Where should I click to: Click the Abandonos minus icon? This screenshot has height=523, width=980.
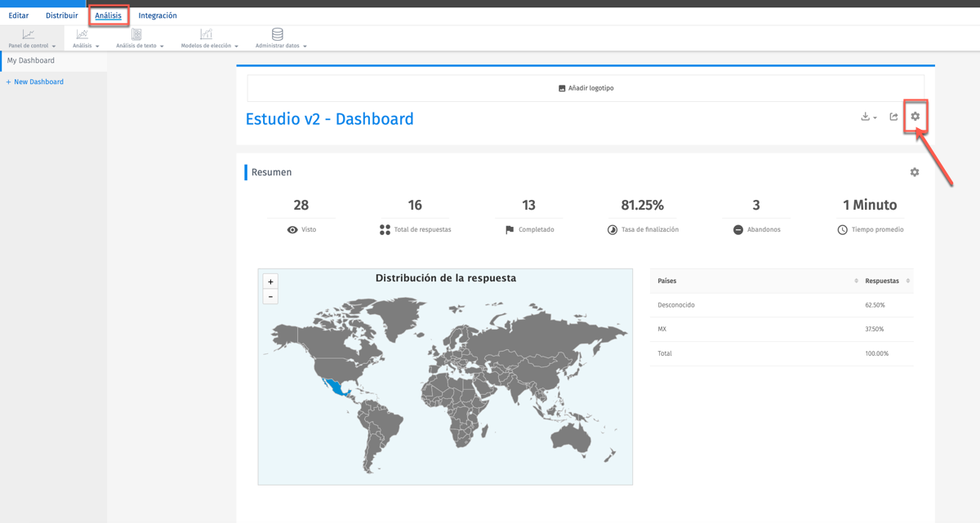pyautogui.click(x=738, y=230)
